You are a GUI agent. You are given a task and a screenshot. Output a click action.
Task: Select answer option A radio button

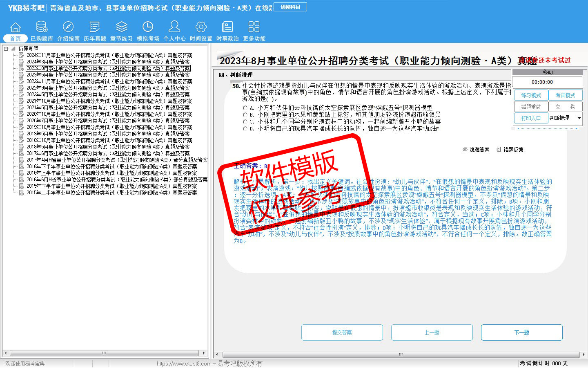click(x=245, y=108)
